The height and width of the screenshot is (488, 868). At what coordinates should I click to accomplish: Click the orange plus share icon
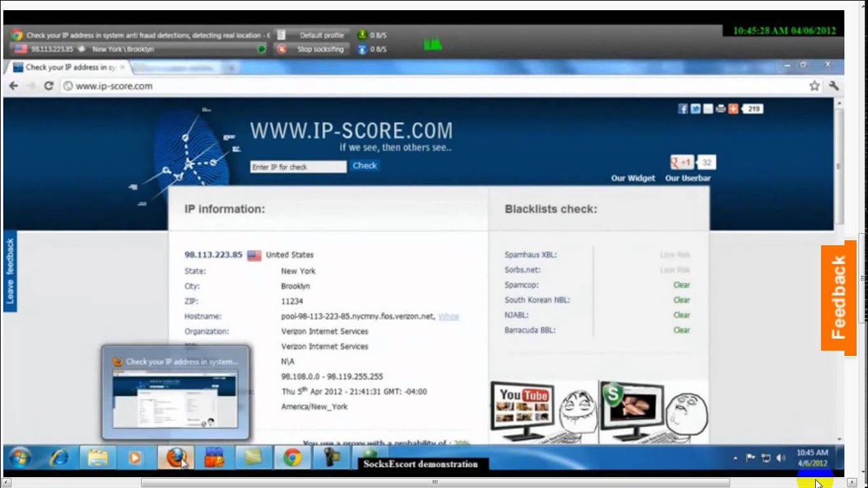[733, 108]
